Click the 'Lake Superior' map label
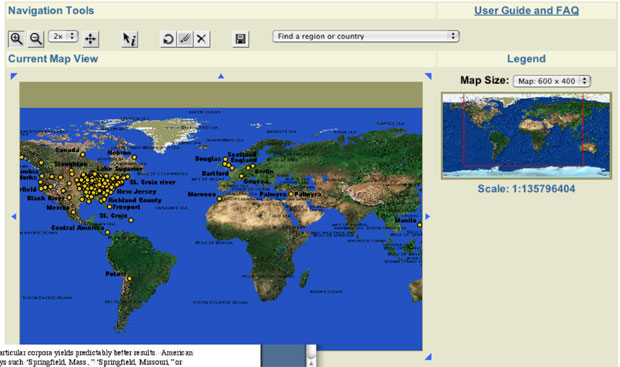Screen dimensions: 620x367 pos(119,168)
